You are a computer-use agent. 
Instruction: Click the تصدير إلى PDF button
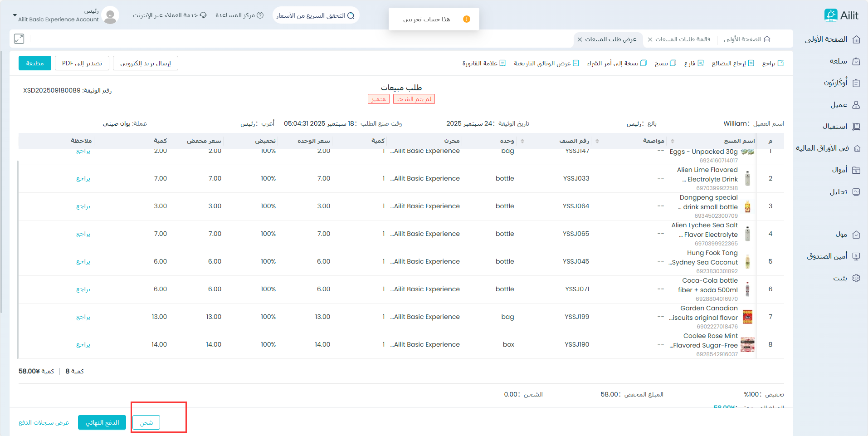[82, 63]
